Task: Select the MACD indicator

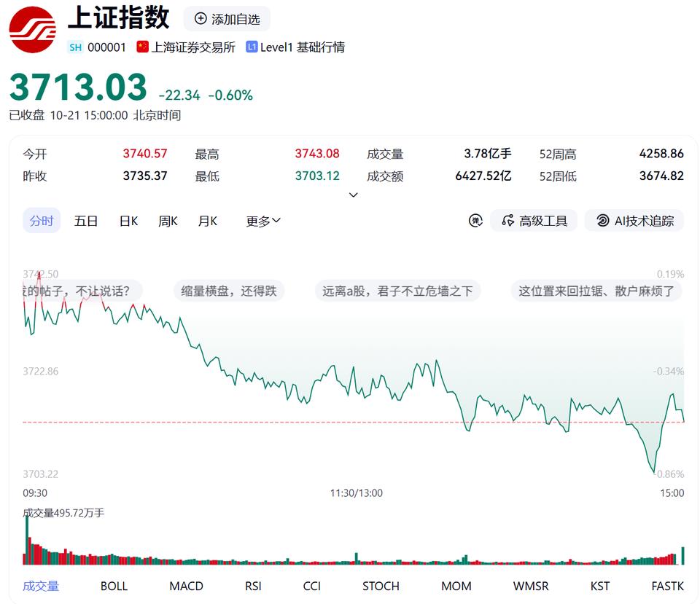Action: [186, 587]
